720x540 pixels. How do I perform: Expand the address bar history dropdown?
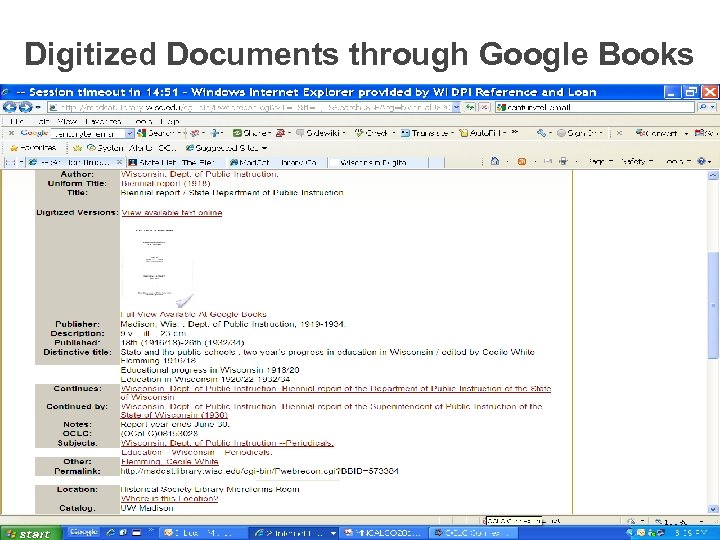456,107
